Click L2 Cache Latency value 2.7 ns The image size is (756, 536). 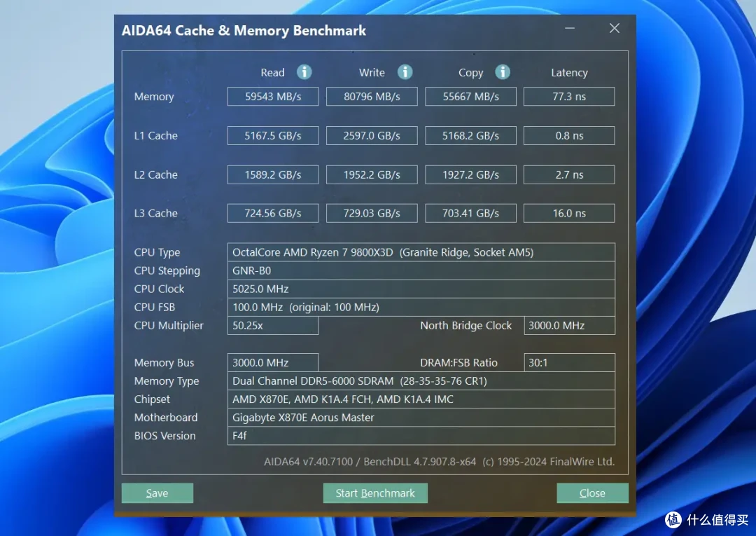pyautogui.click(x=569, y=174)
